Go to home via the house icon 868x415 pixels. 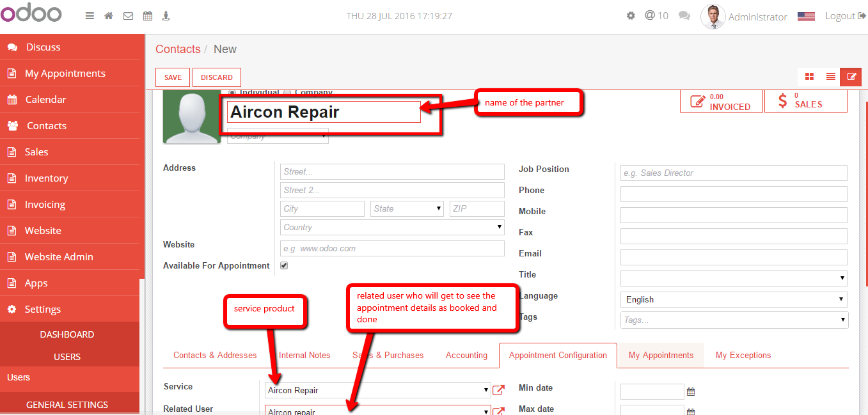click(x=109, y=16)
